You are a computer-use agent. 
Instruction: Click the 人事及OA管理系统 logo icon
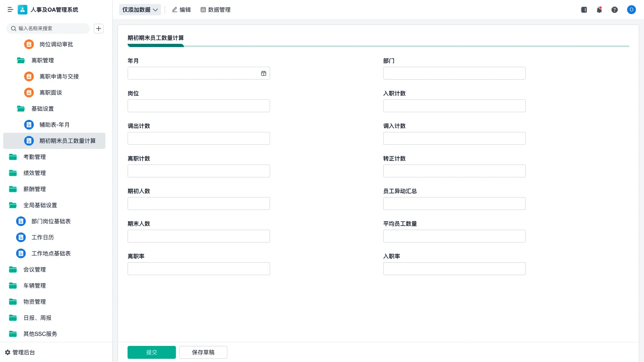pos(23,10)
